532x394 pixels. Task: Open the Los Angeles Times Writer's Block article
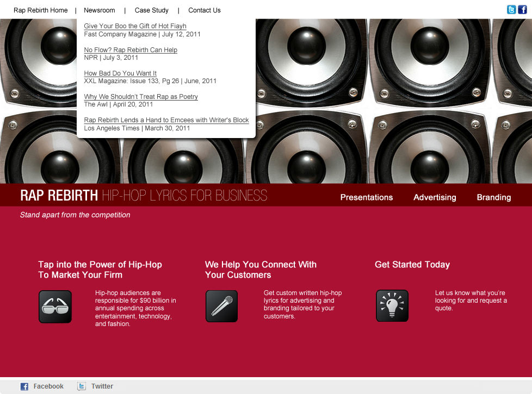click(166, 120)
